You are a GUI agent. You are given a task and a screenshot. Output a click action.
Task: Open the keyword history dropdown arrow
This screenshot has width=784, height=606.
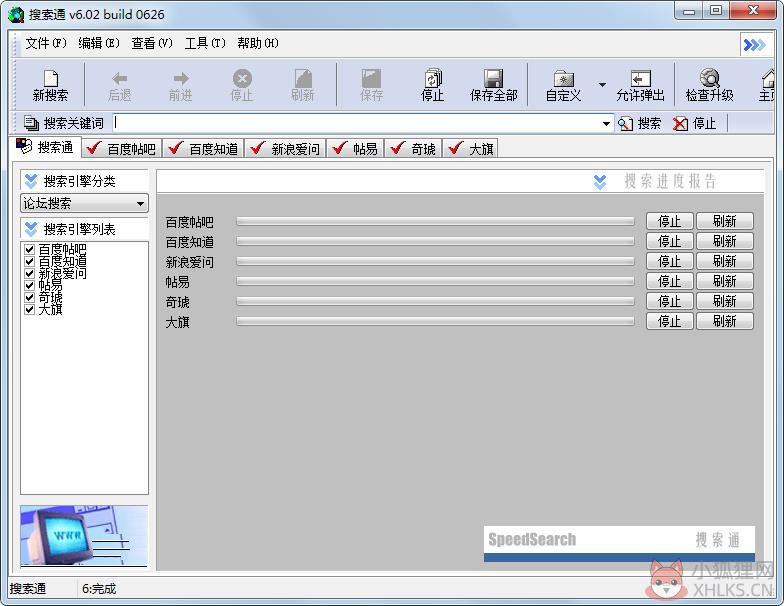606,124
